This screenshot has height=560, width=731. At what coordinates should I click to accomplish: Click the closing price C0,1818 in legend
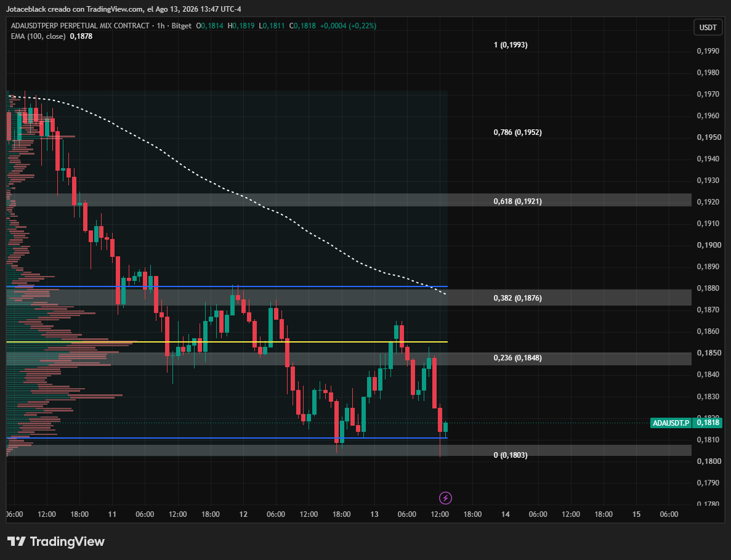[302, 26]
